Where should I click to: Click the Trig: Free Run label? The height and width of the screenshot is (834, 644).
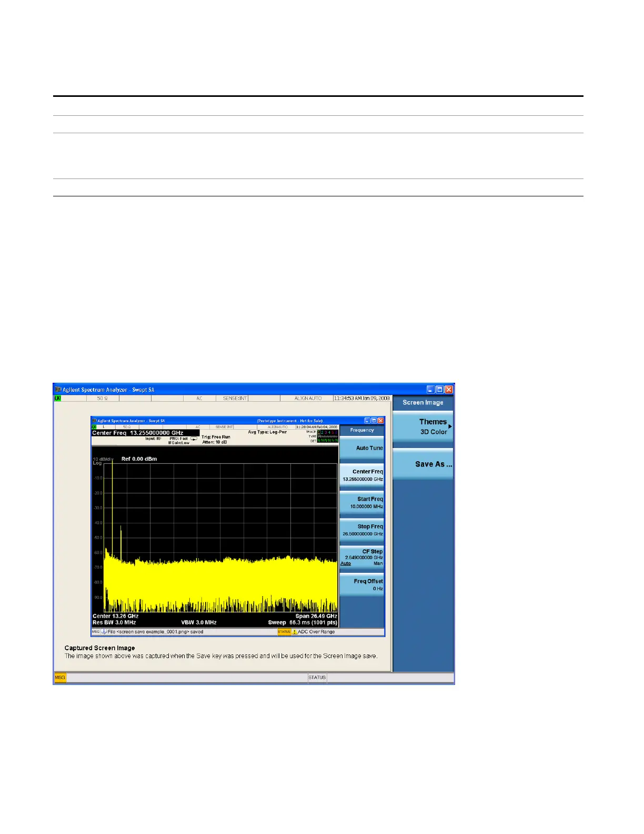(x=216, y=437)
